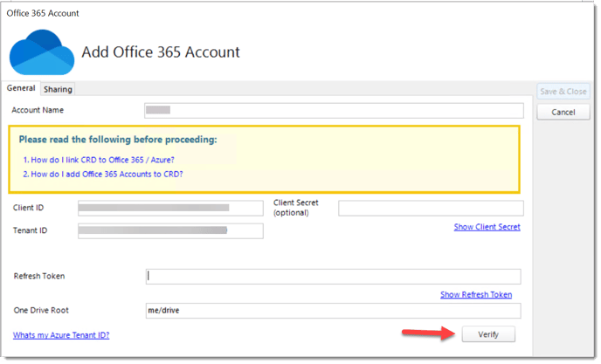
Task: Open 'How do I add Office 365 Accounts to CRD?' link
Action: pyautogui.click(x=103, y=175)
